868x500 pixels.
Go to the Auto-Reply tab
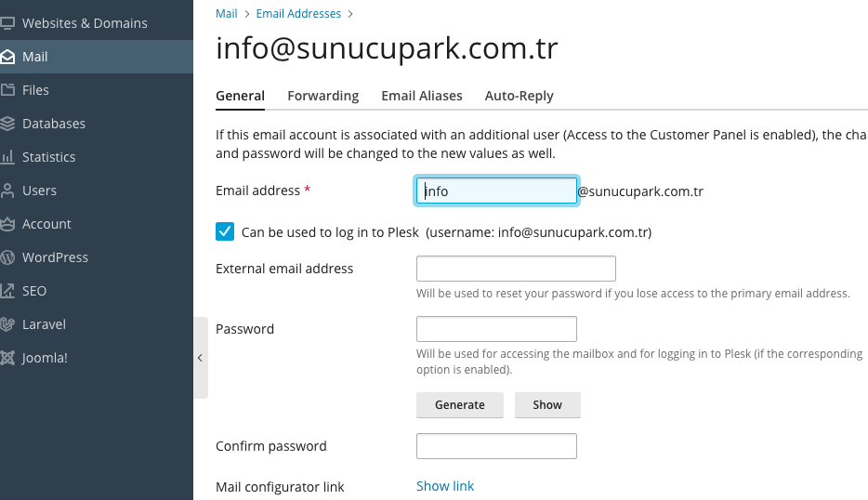pos(519,96)
